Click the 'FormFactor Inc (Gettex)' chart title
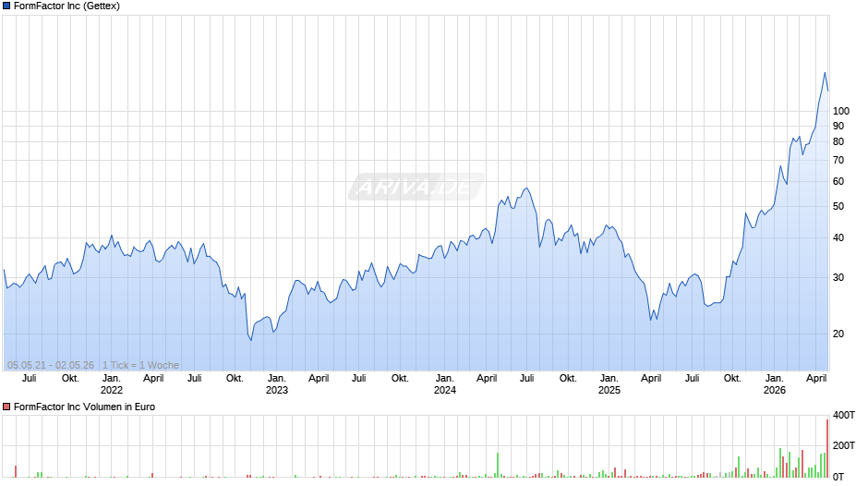The image size is (868, 486). pos(66,6)
